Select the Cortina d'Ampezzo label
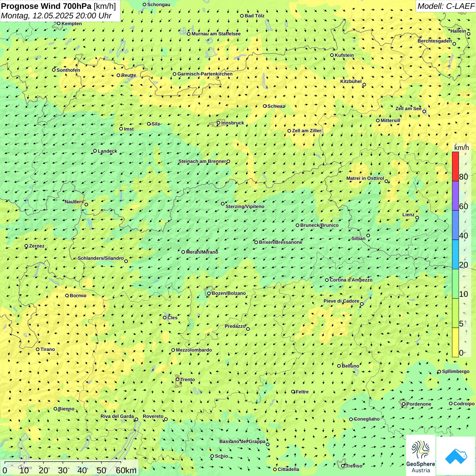The height and width of the screenshot is (476, 476). 351,280
